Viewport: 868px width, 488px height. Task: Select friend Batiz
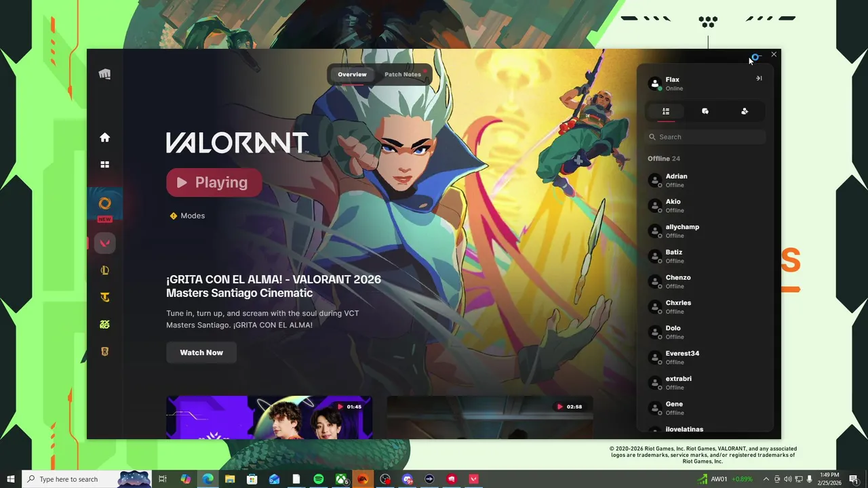[705, 256]
